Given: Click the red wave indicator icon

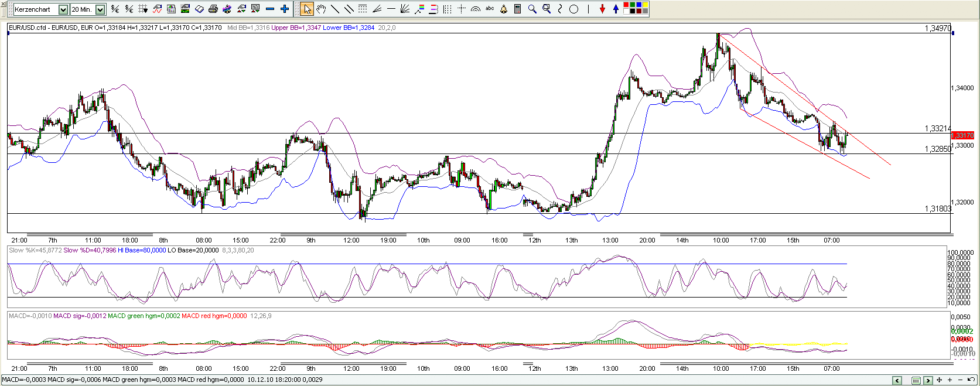Looking at the screenshot, I should pos(157,9).
